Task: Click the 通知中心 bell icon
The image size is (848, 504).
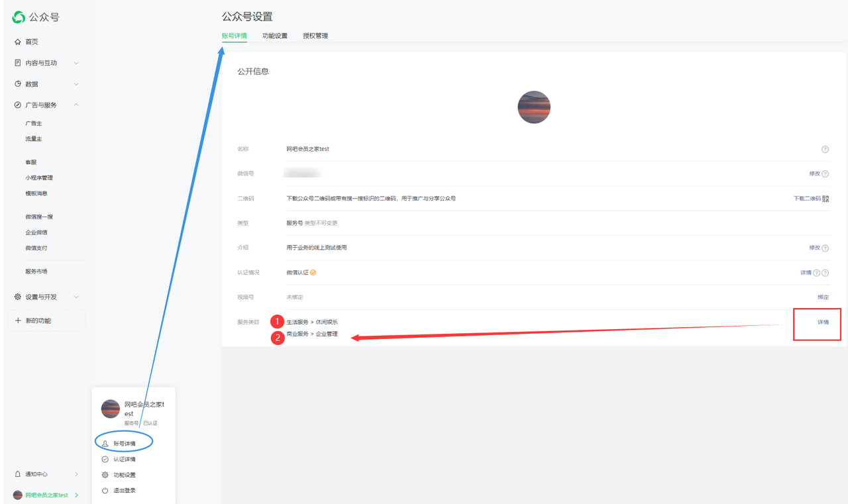Action: 18,474
